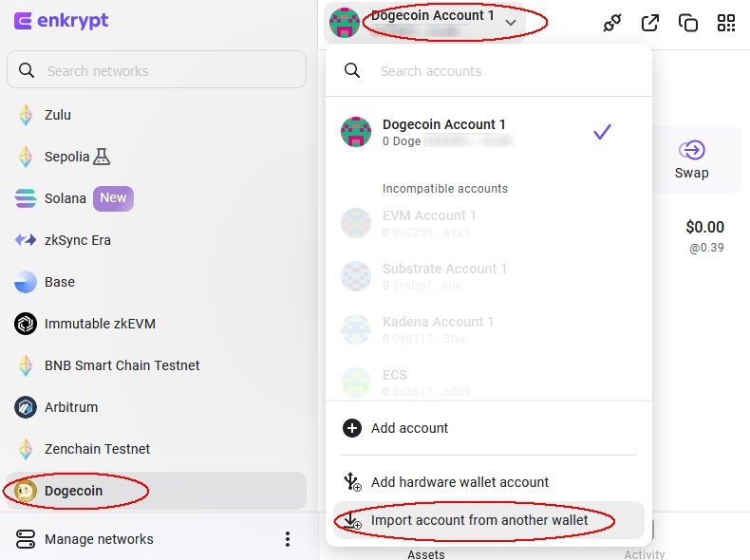Image resolution: width=750 pixels, height=560 pixels.
Task: Focus the Search accounts field
Action: (x=489, y=71)
